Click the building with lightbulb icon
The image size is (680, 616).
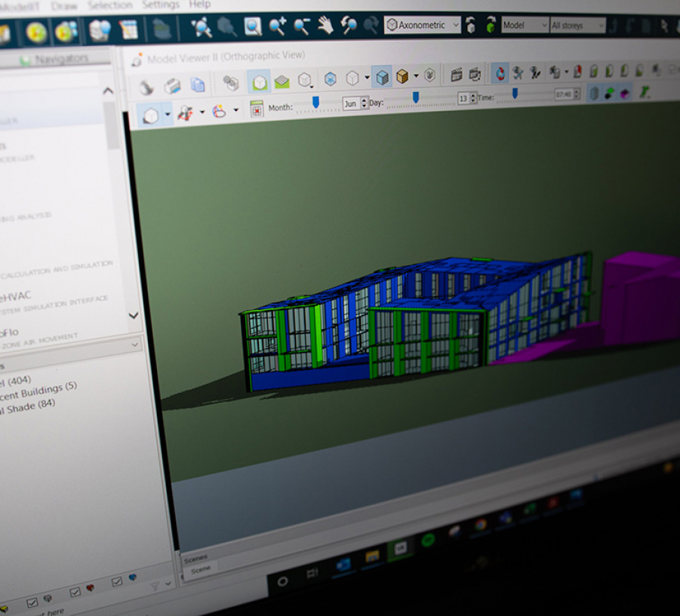[100, 30]
